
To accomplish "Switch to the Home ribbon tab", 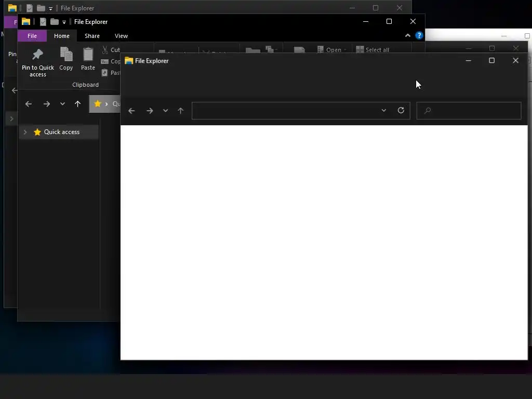I will tap(62, 36).
